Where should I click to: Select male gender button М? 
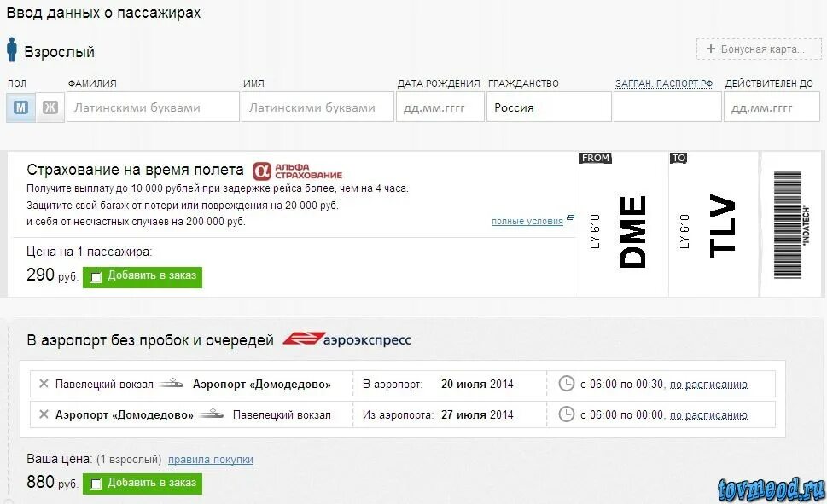point(20,107)
